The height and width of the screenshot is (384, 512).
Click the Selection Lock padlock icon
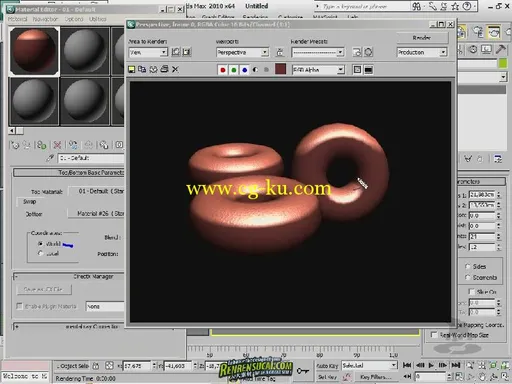click(96, 366)
